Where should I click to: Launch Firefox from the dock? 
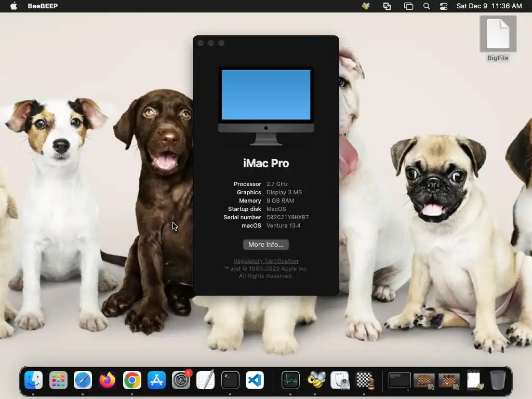click(x=107, y=380)
